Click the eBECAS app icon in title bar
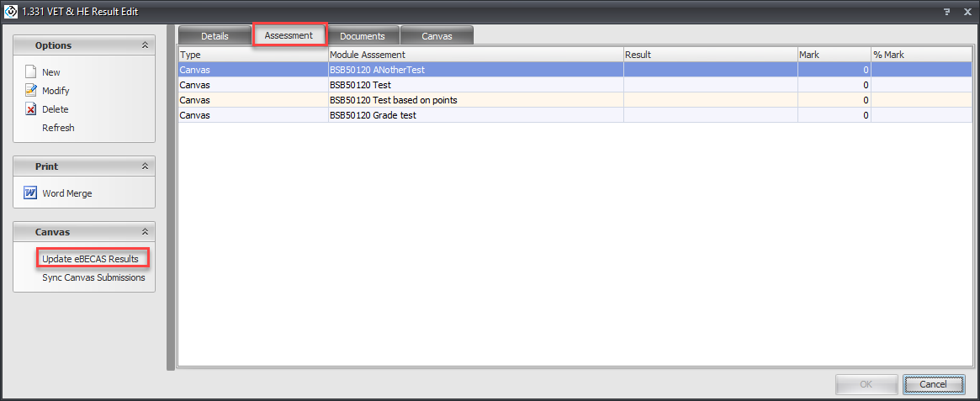 tap(10, 11)
